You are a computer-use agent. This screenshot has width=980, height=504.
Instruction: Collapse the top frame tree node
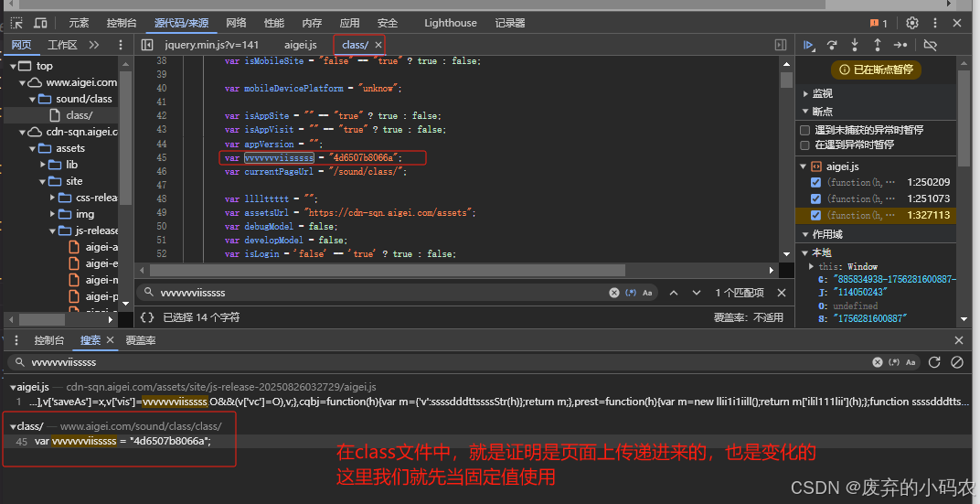[13, 66]
